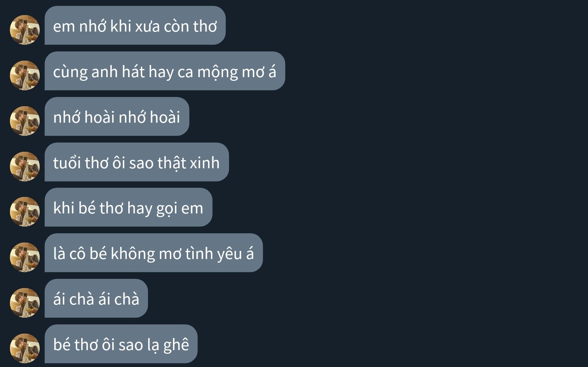This screenshot has width=588, height=367.
Task: Select the "ái chà ái chà" message
Action: click(96, 298)
